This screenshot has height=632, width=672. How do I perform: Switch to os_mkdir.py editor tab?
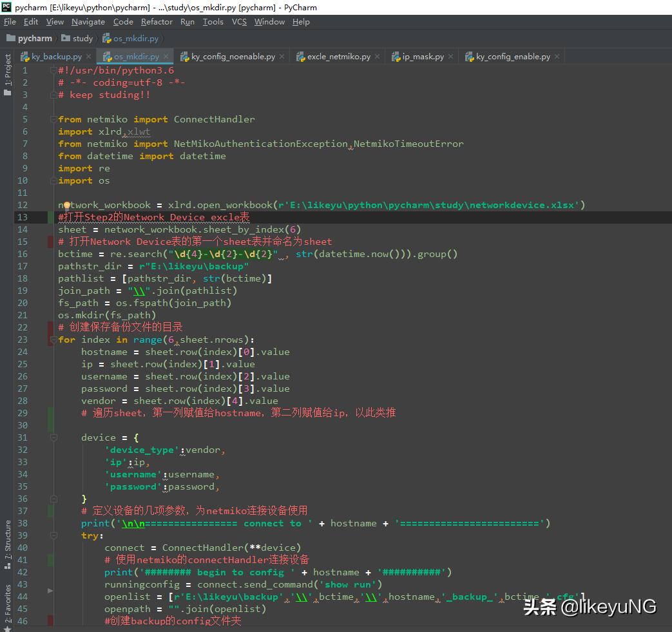pyautogui.click(x=137, y=57)
